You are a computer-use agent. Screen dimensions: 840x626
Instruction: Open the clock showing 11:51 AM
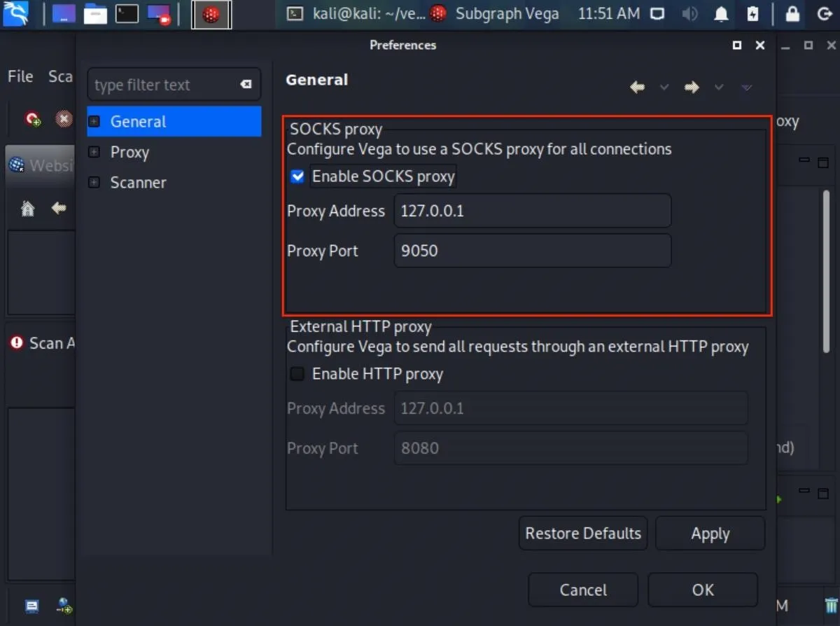coord(608,13)
